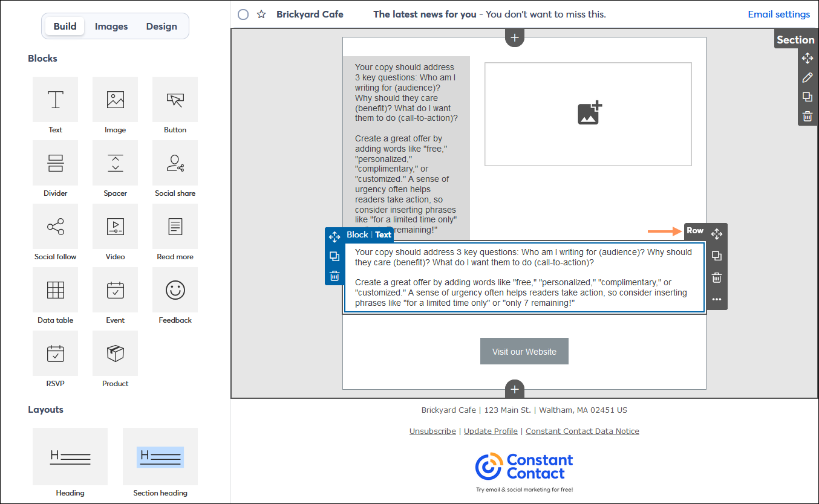Screen dimensions: 819x504
Task: Switch to the Images tab
Action: tap(111, 26)
